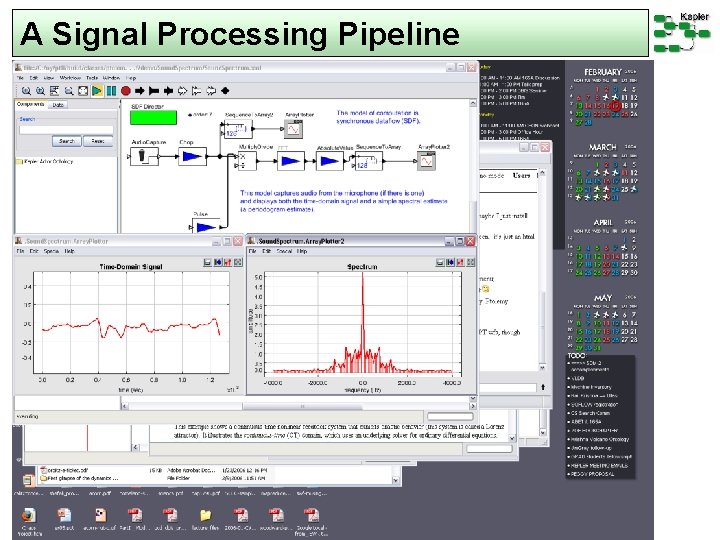
Task: Open Special menu in ArrayPlotter window
Action: [51, 251]
